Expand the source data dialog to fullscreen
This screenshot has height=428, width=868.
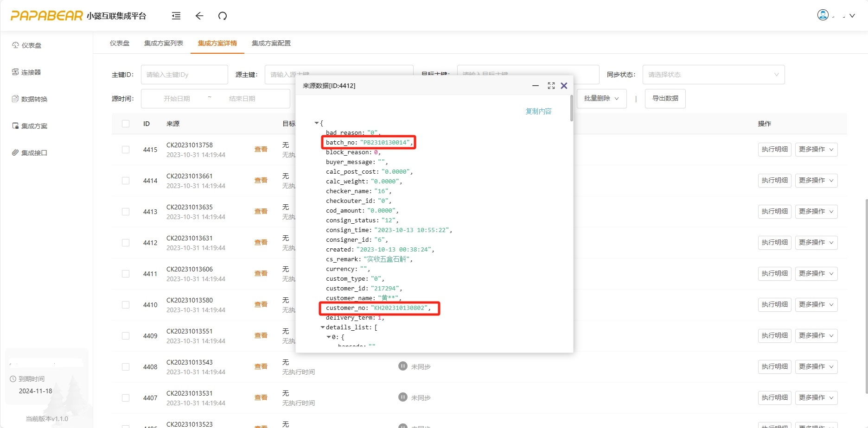pos(551,86)
